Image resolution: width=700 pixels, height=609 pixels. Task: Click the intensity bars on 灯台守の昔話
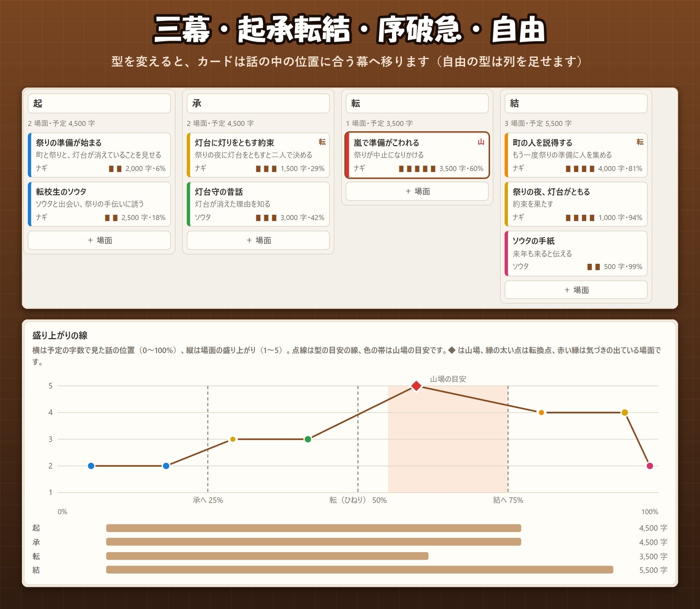(266, 218)
